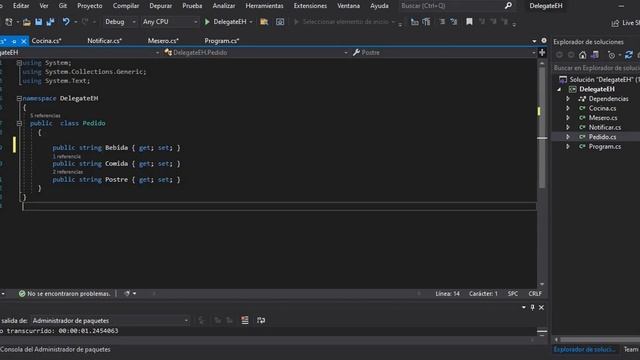Viewport: 640px width, 360px height.
Task: Go Home in Solution Explorer toolbar
Action: [x=582, y=55]
